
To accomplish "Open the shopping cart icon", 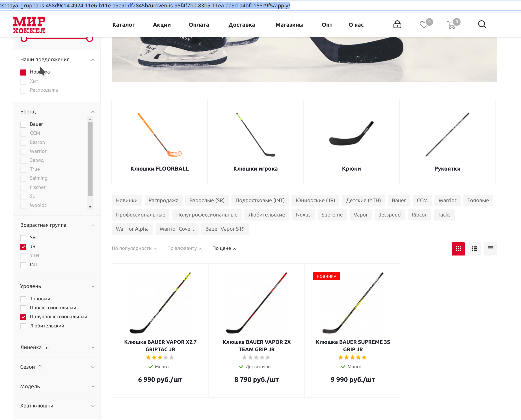I will [451, 25].
